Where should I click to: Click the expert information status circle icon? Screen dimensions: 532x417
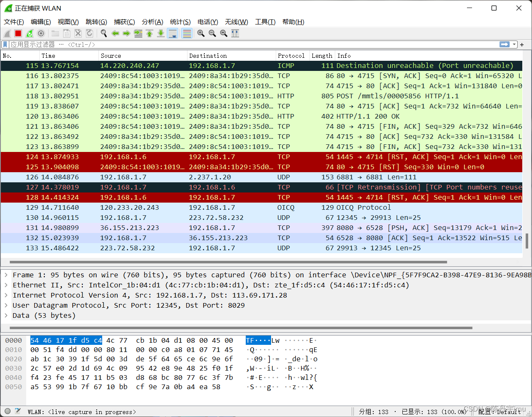pos(7,411)
